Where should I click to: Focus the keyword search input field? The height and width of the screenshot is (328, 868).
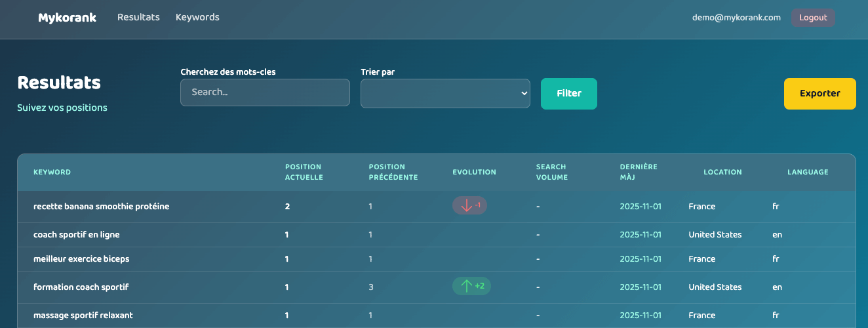265,92
